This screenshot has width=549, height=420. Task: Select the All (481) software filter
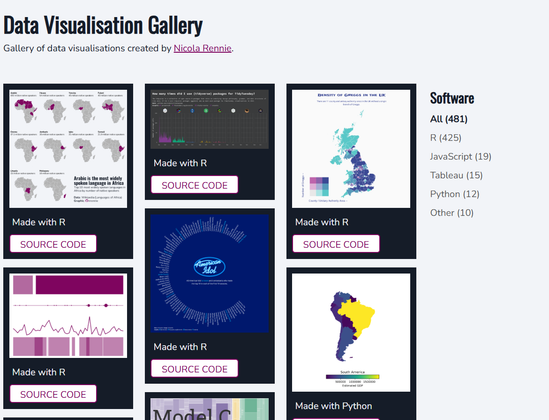(449, 119)
